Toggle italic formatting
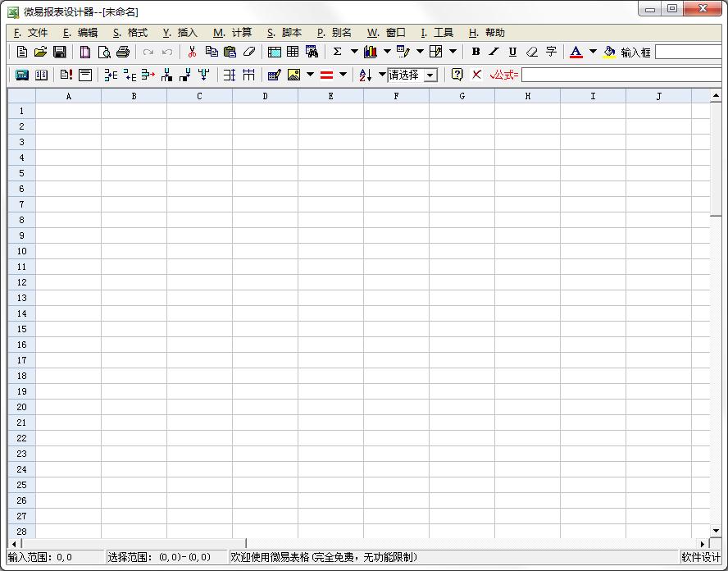The width and height of the screenshot is (728, 571). (x=494, y=52)
